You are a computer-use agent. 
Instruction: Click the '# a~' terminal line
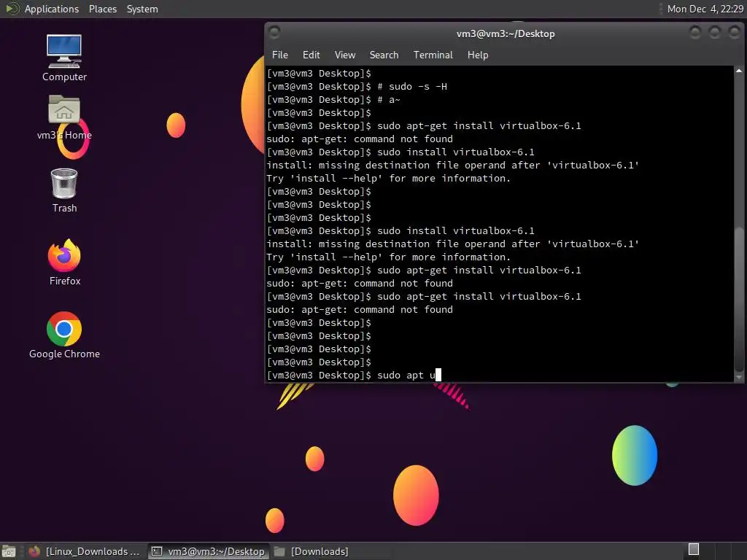(333, 99)
